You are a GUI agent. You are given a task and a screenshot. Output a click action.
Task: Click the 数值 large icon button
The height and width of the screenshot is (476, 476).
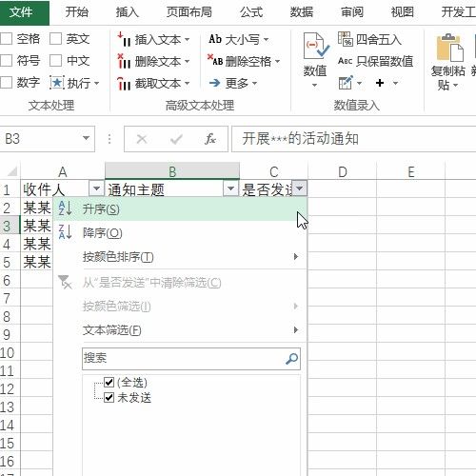(x=315, y=54)
